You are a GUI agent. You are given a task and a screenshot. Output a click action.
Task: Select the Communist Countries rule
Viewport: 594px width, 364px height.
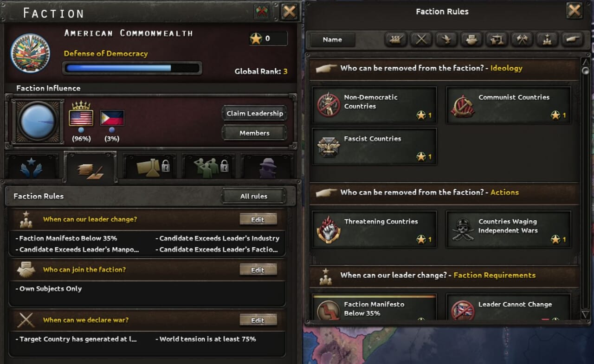pyautogui.click(x=508, y=105)
